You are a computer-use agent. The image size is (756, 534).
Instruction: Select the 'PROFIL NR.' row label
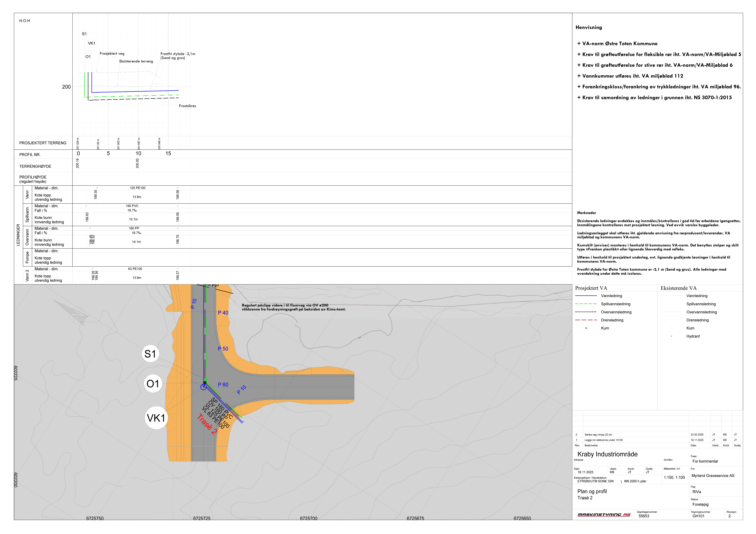tap(30, 155)
